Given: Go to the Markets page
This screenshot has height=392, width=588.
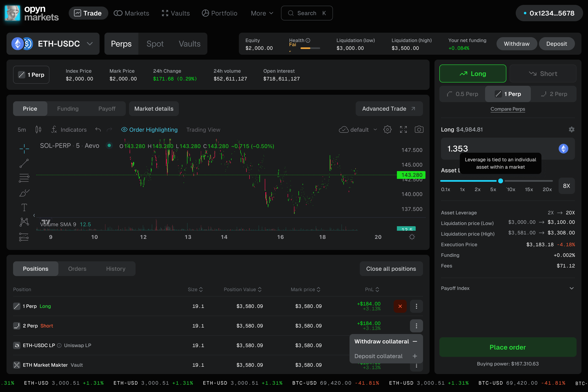Looking at the screenshot, I should click(x=131, y=13).
